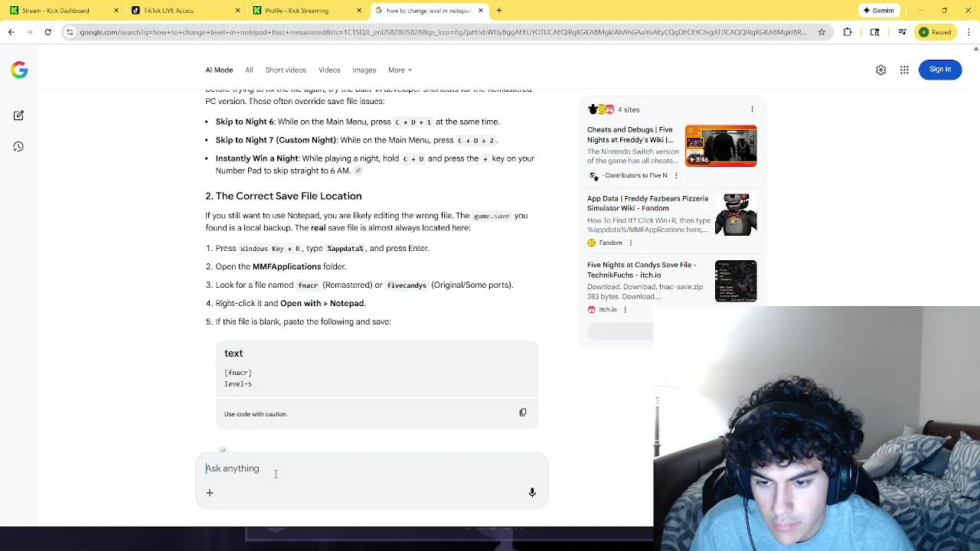Click the 'level=5' code line
This screenshot has width=980, height=551.
coord(238,384)
